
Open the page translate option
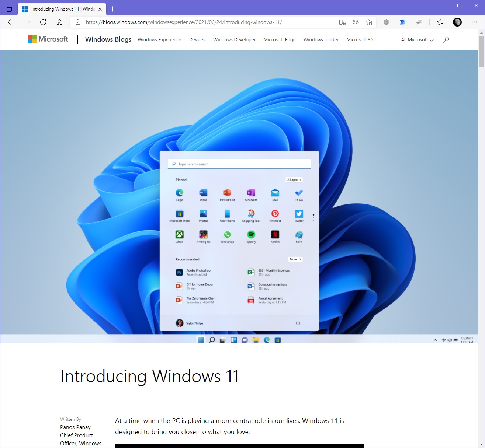[x=356, y=22]
